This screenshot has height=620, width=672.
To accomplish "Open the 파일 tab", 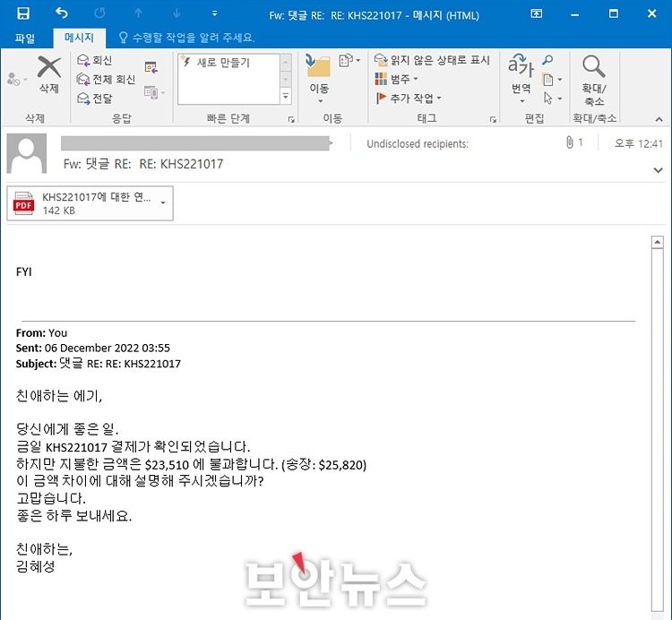I will 25,39.
